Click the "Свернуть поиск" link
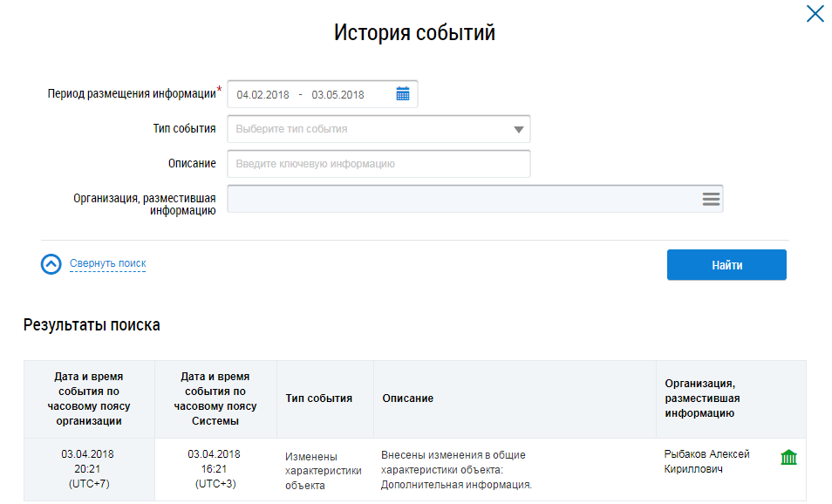832x504 pixels. [107, 263]
